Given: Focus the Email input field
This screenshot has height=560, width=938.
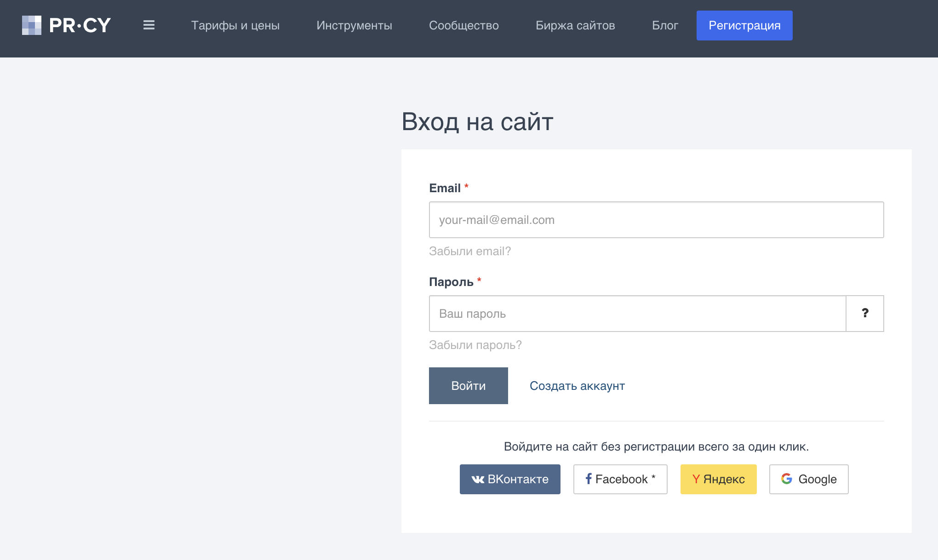Looking at the screenshot, I should pos(656,220).
